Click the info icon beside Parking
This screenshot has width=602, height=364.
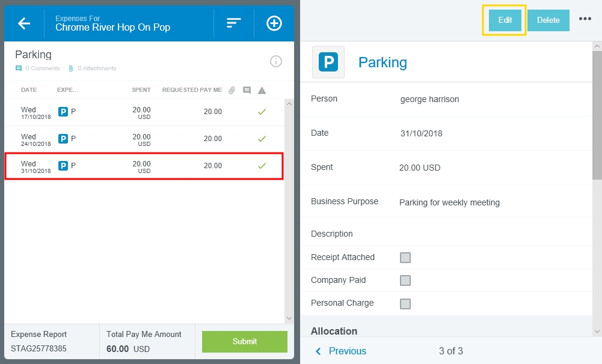tap(276, 61)
